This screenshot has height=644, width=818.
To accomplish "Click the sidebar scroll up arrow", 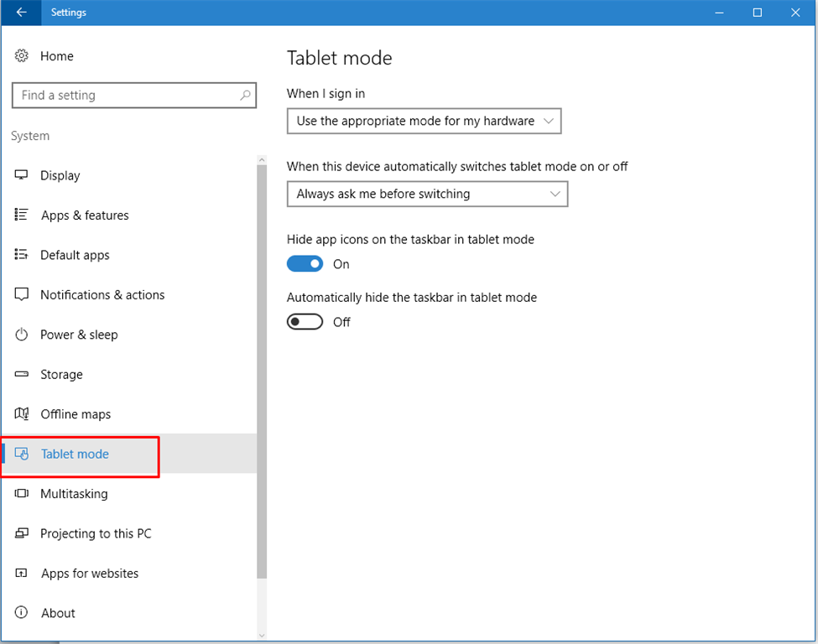I will pos(262,160).
